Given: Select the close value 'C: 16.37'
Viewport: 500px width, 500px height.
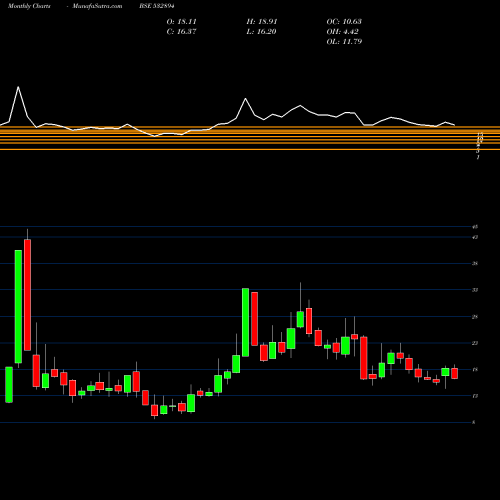Looking at the screenshot, I should tap(182, 32).
